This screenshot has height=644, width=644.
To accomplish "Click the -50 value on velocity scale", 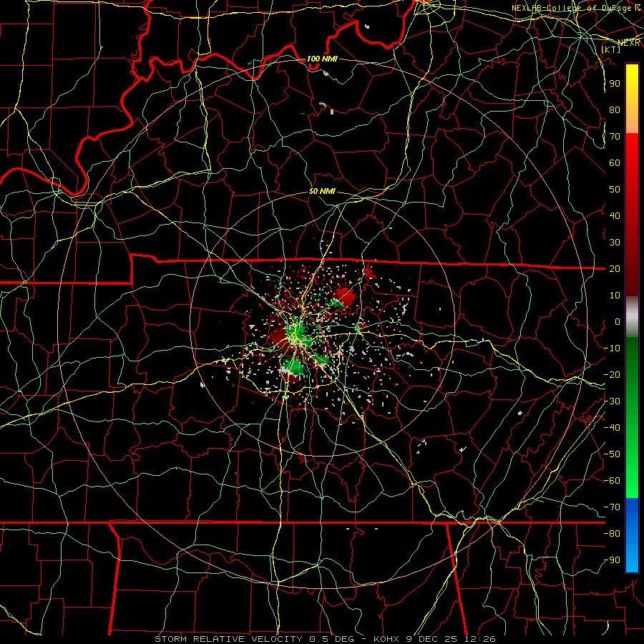I will [612, 454].
